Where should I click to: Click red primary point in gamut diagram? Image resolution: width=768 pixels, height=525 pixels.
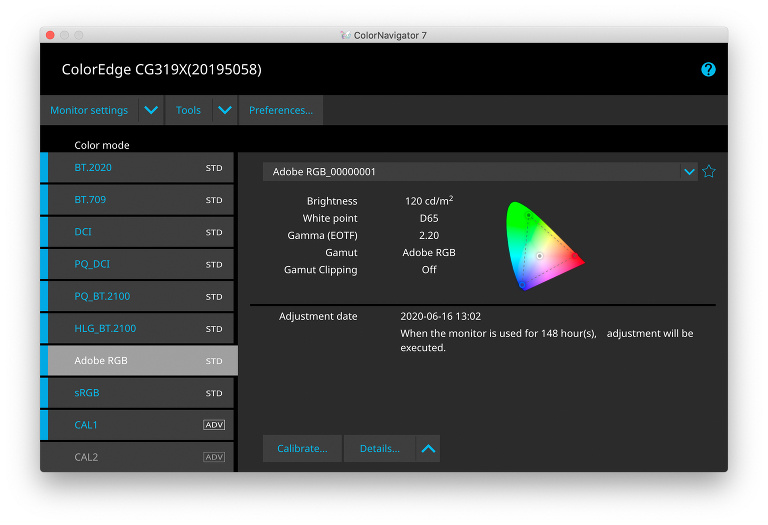coord(575,256)
